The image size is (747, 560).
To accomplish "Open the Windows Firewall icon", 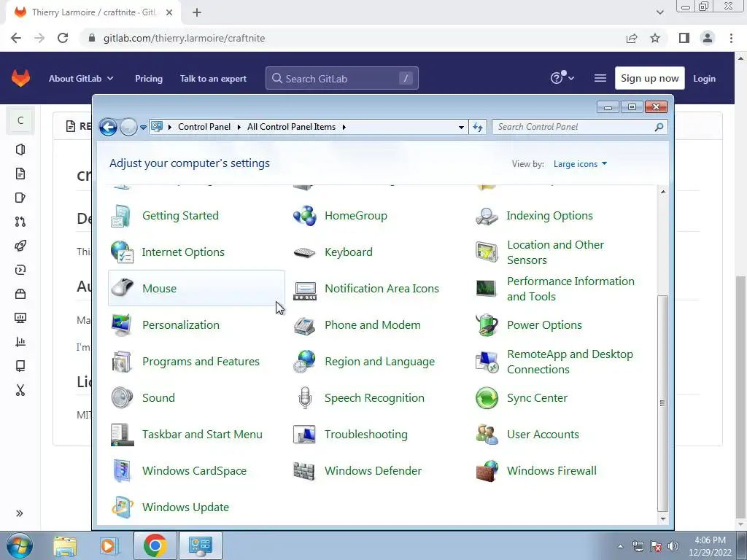I will click(487, 471).
